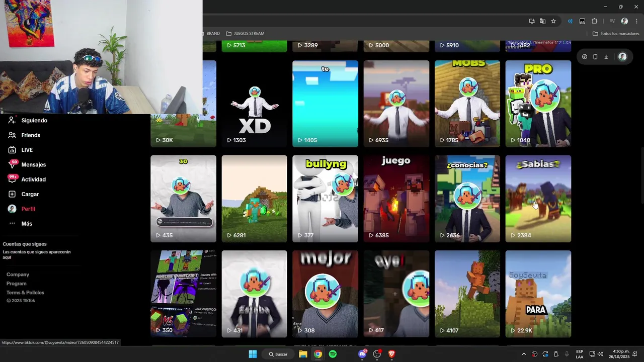Open the Perfil avatar icon
This screenshot has height=362, width=644.
click(12, 209)
